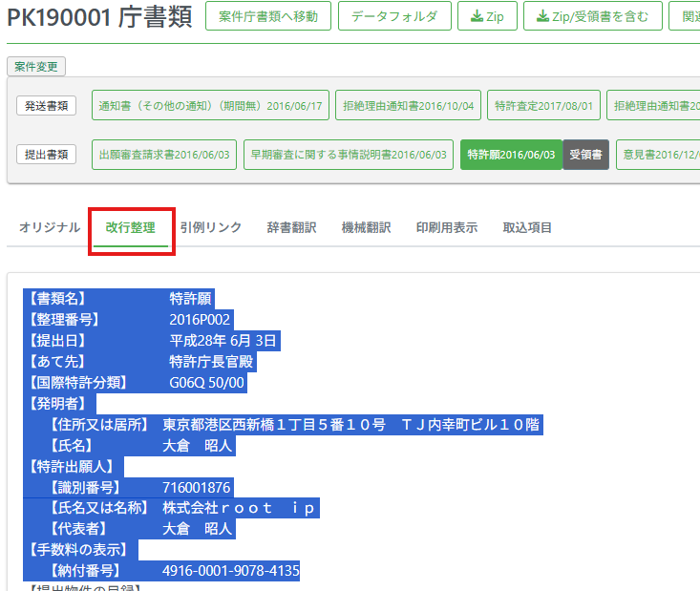Click the 案件庁書類へ移動 button
The width and height of the screenshot is (700, 591).
coord(268,16)
